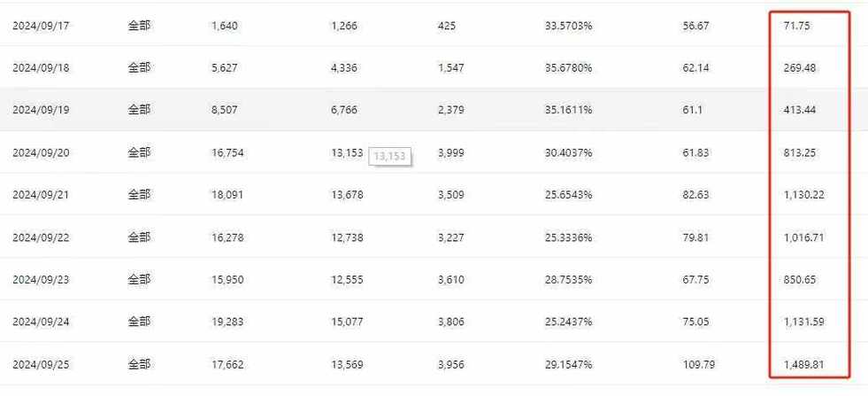This screenshot has width=868, height=396.
Task: Click the 35.6780% percentage cell
Action: [569, 68]
